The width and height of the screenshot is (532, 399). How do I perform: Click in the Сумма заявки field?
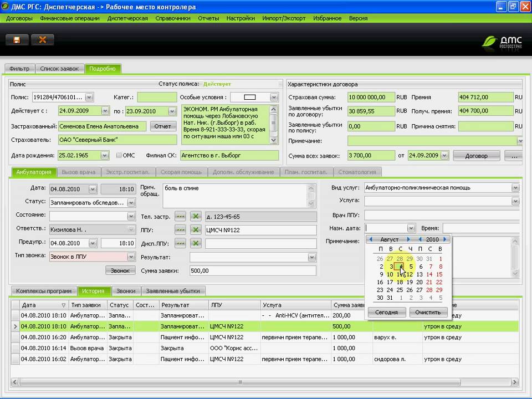click(253, 271)
